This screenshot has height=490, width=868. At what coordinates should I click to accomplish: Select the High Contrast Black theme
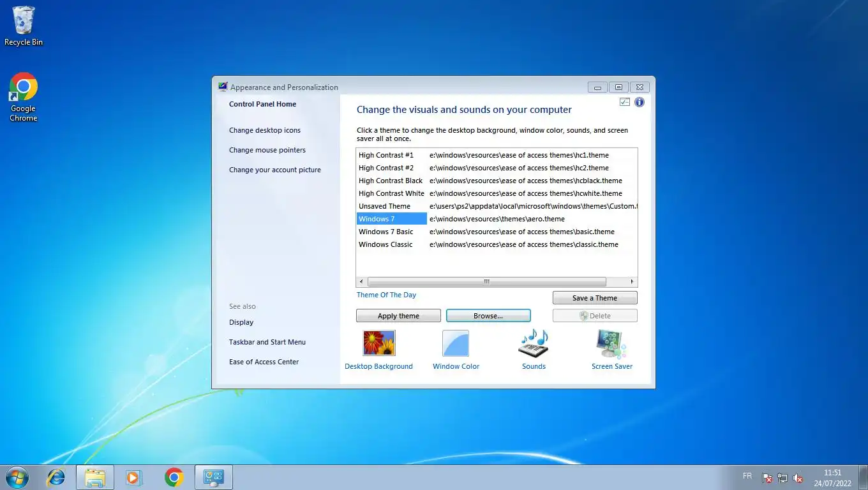497,181
